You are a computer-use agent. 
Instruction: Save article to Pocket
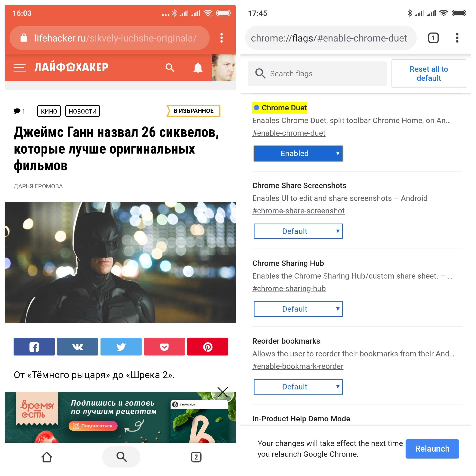click(x=164, y=347)
